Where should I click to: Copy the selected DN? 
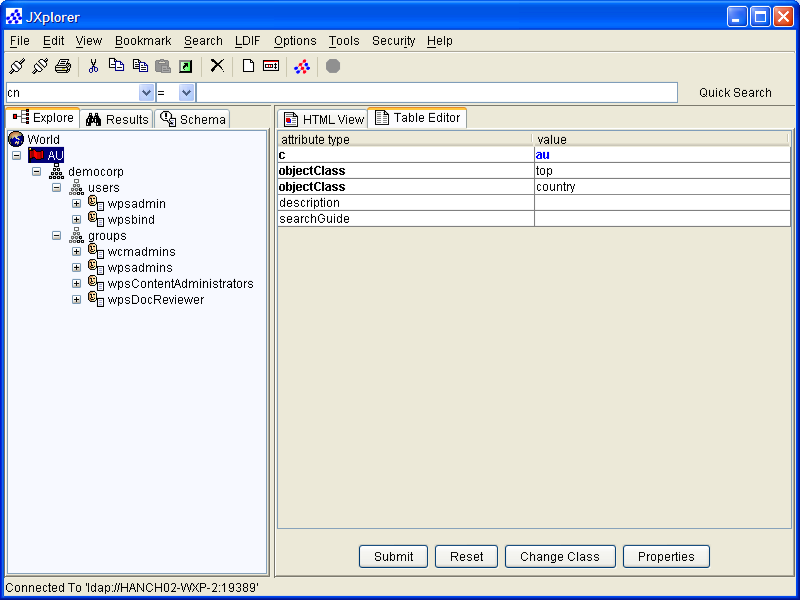click(115, 66)
